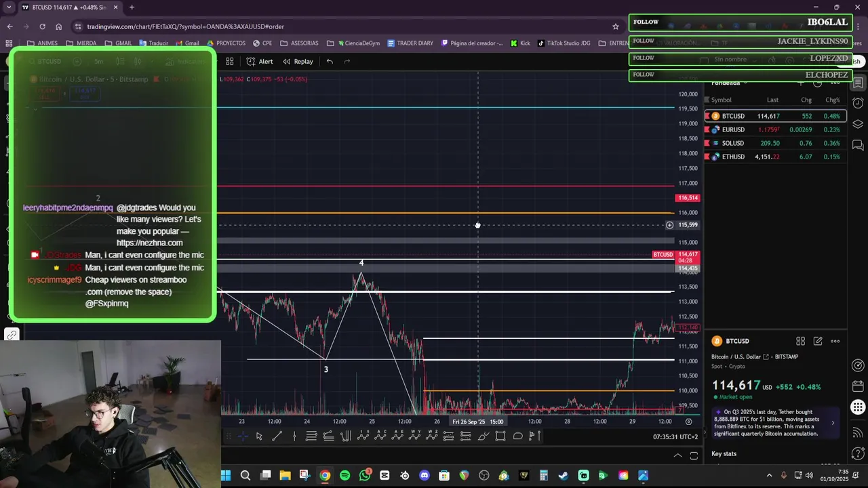Open WhatsApp from the taskbar

[365, 475]
